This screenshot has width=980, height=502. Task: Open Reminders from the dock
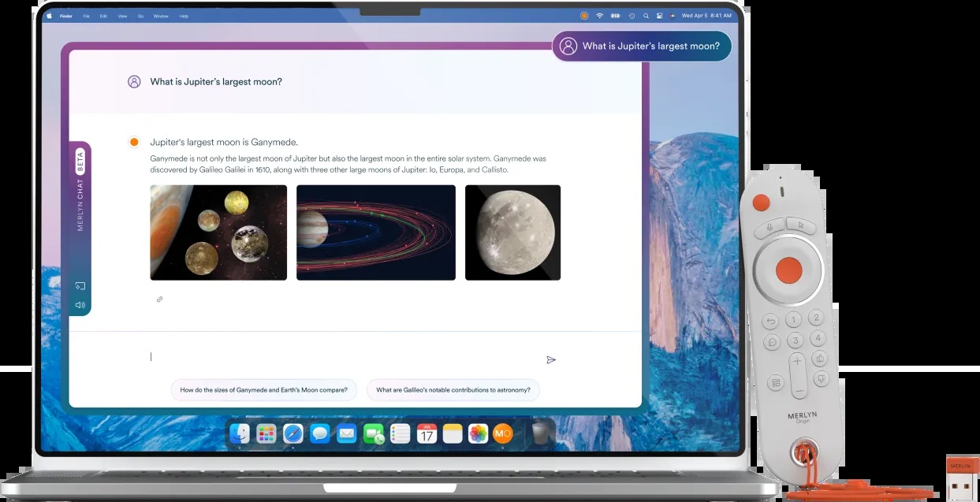401,433
